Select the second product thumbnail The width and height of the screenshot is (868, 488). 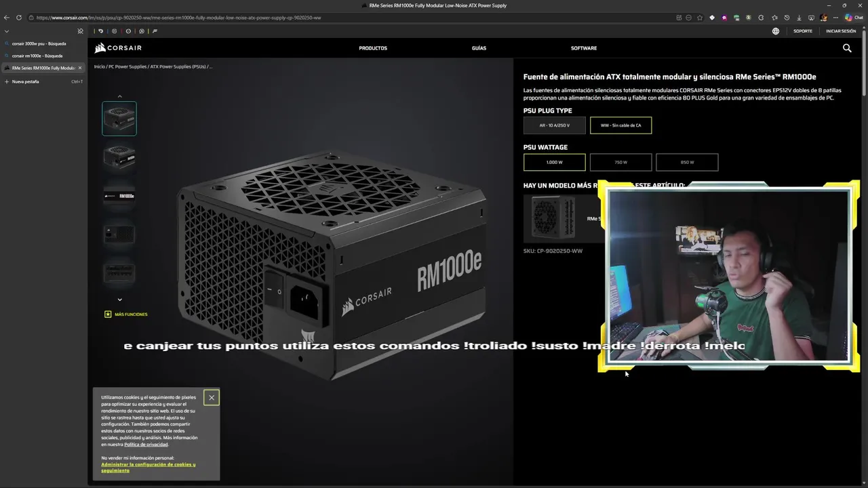click(119, 157)
